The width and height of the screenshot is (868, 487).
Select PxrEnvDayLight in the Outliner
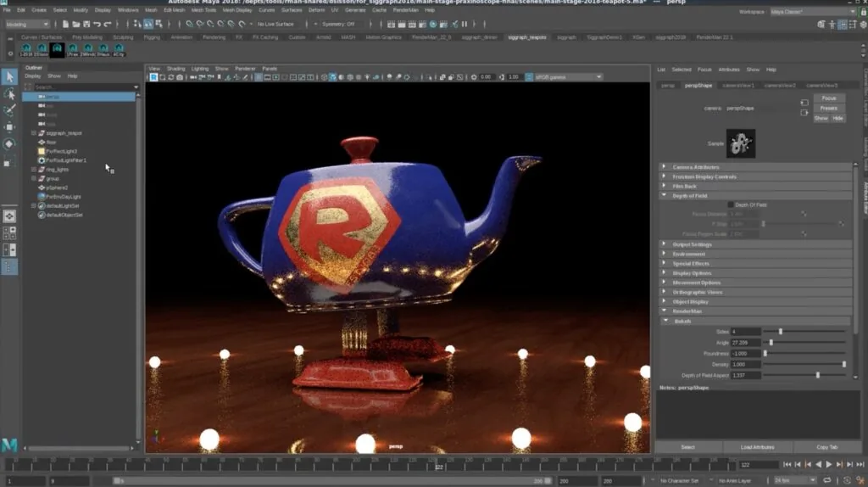[x=63, y=197]
